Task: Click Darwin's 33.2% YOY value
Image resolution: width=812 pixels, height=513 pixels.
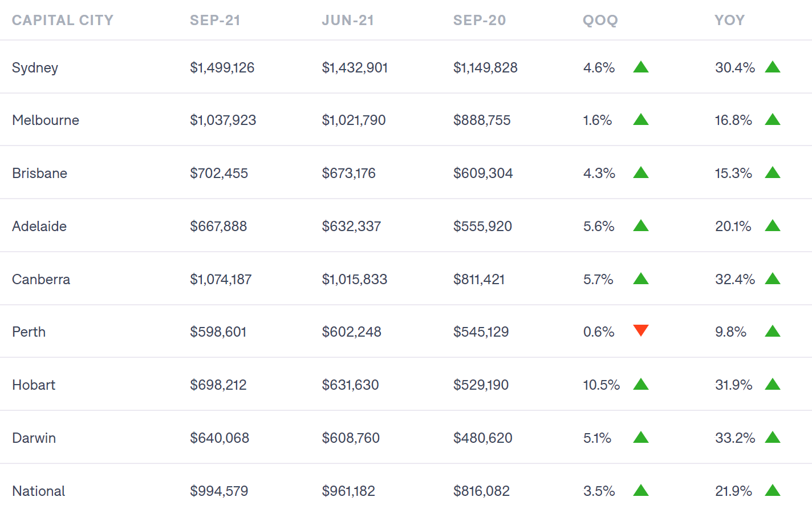Action: point(734,438)
